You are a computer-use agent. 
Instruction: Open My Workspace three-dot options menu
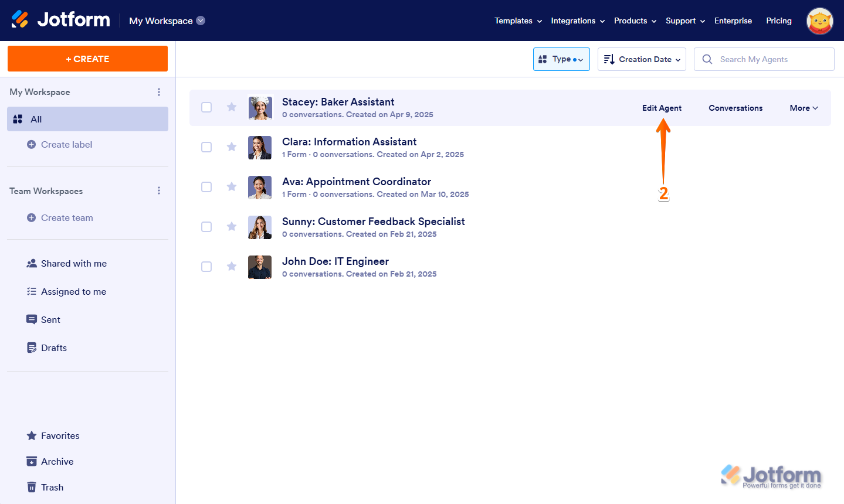[159, 92]
